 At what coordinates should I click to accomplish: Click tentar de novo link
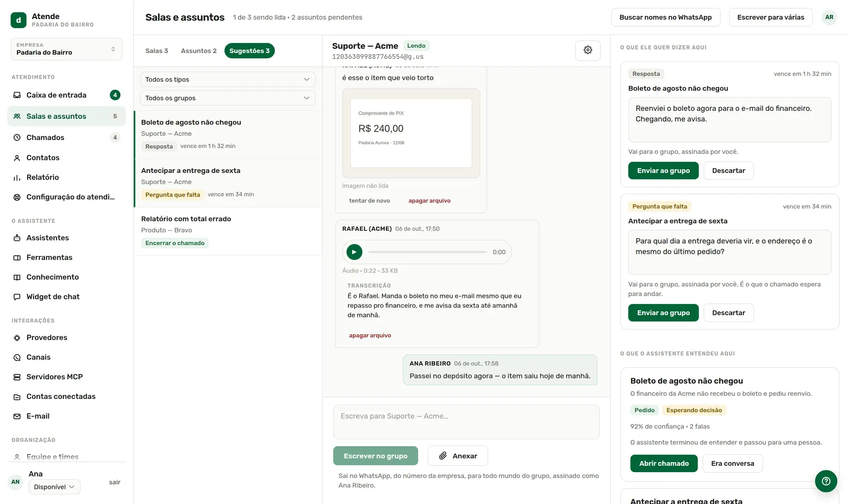369,201
